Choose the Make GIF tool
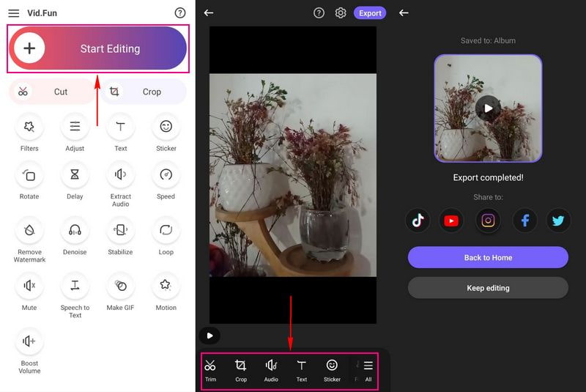 [x=120, y=292]
